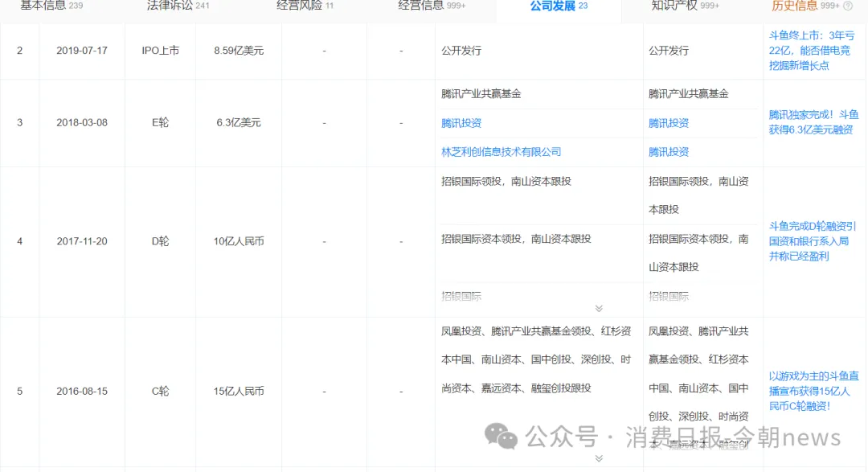Click row number 3 cell
Screen dimensions: 868x472
(x=20, y=122)
